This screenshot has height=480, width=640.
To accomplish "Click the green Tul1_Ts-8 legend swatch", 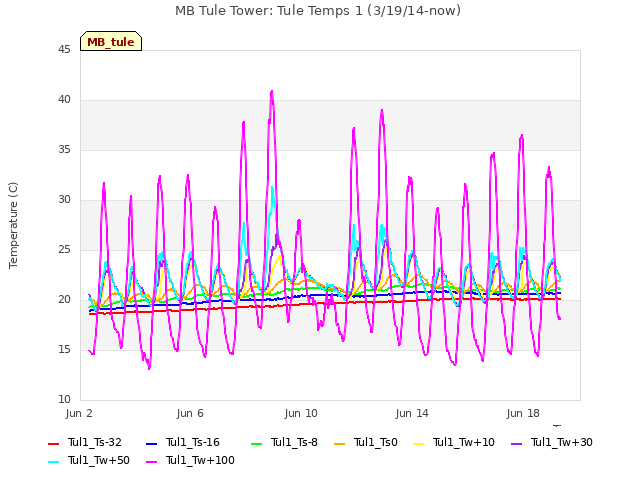I will (x=256, y=444).
